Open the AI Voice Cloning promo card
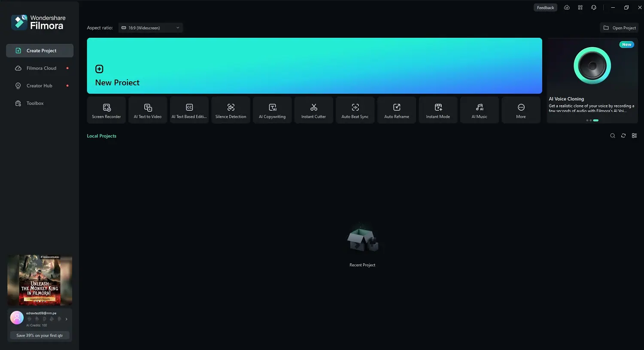The width and height of the screenshot is (644, 350). point(592,80)
